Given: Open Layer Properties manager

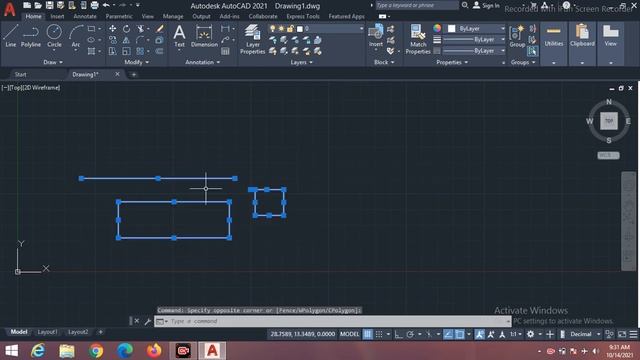Looking at the screenshot, I should click(x=252, y=39).
